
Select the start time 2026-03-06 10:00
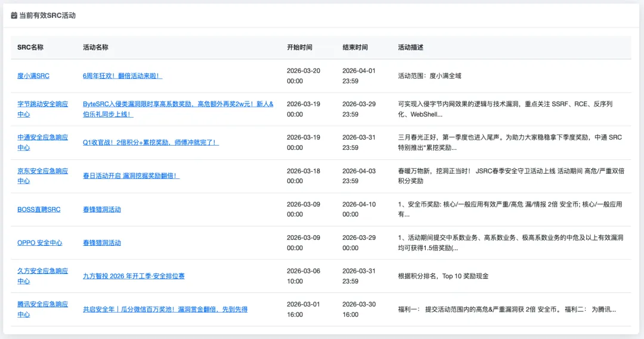click(x=304, y=276)
